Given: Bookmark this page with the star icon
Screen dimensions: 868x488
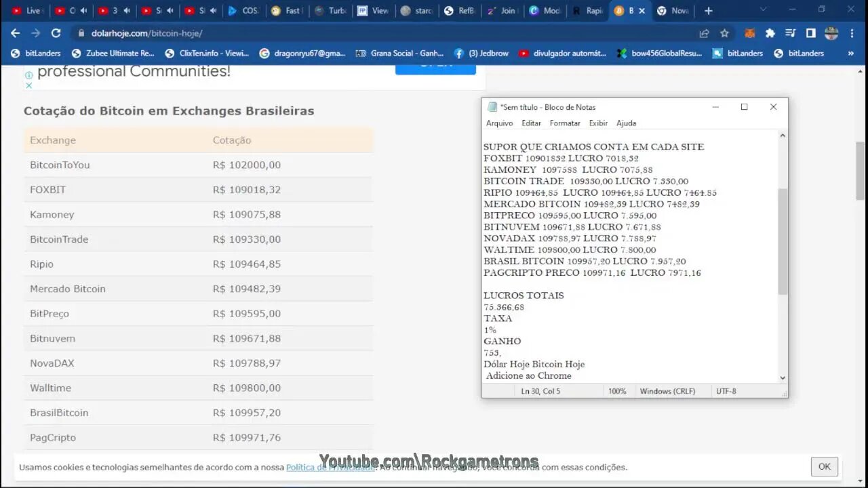Looking at the screenshot, I should (x=724, y=33).
